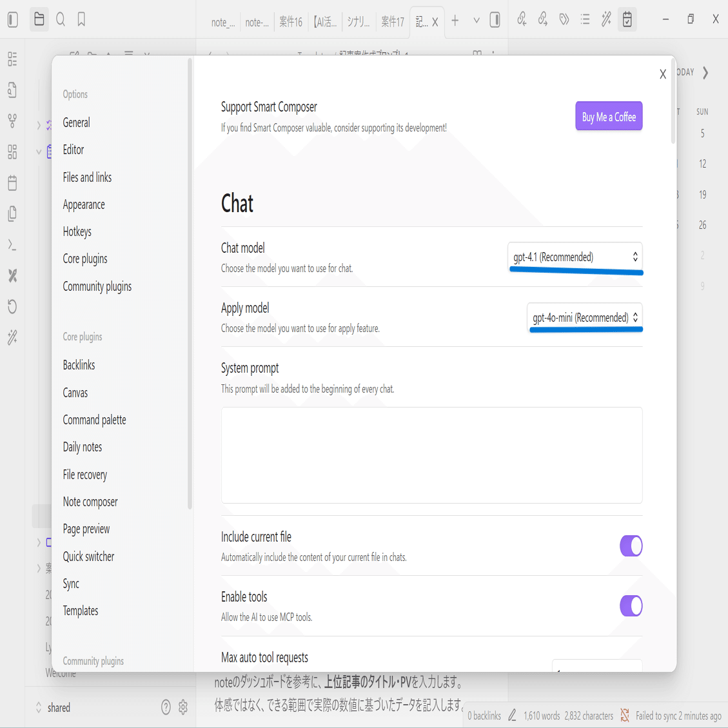This screenshot has height=728, width=728.
Task: Open daily note calendar icon in ribbon
Action: (x=12, y=183)
